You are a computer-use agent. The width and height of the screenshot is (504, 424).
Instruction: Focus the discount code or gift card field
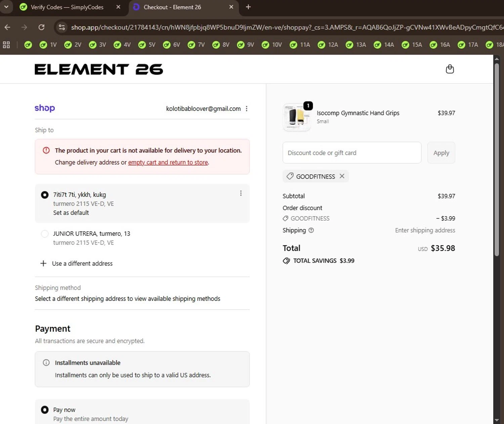[352, 153]
